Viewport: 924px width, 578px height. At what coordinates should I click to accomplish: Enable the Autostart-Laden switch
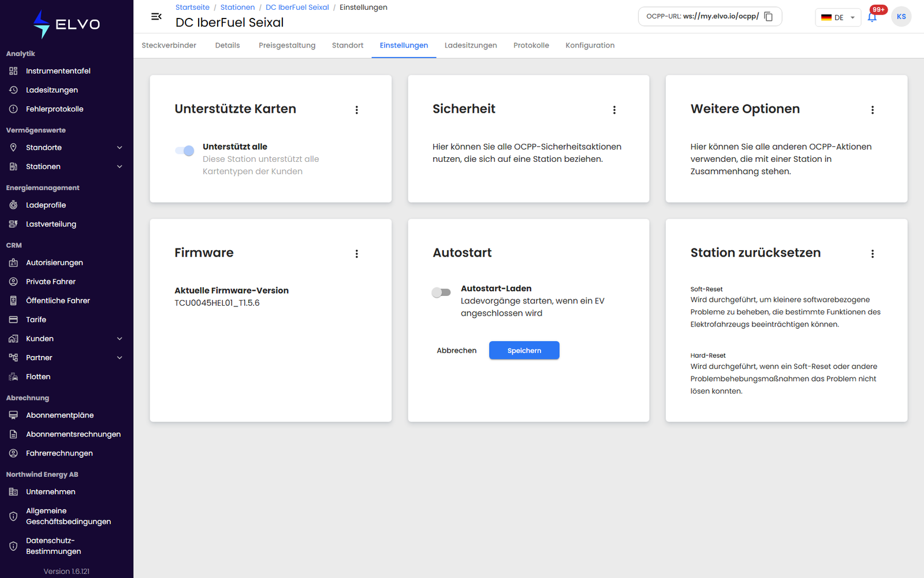tap(441, 292)
